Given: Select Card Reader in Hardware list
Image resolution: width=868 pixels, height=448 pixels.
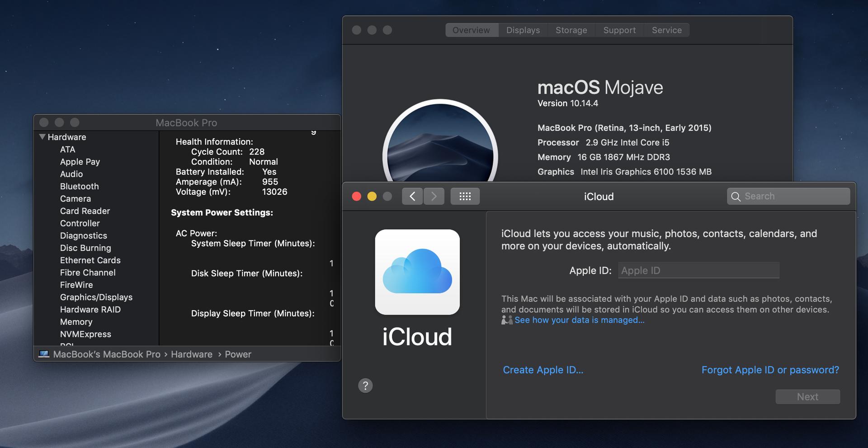Looking at the screenshot, I should pos(85,211).
